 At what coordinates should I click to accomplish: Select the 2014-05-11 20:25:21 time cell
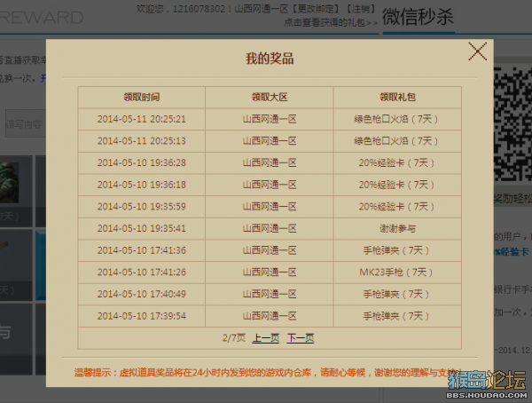(x=142, y=119)
